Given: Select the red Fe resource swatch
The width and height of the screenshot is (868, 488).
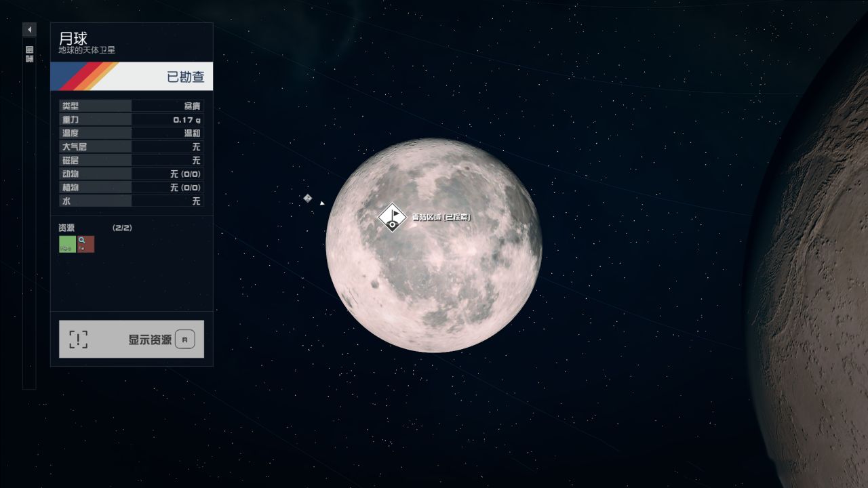Looking at the screenshot, I should (85, 244).
